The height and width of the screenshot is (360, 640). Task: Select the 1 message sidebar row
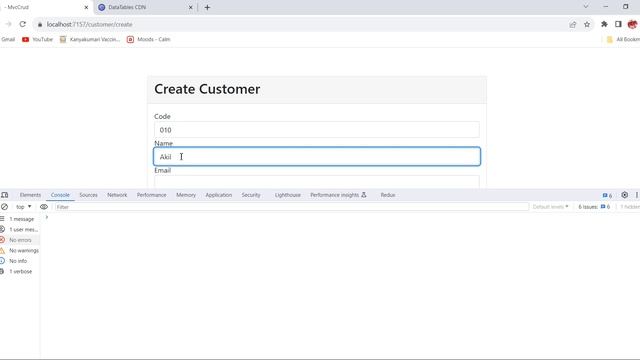[20, 219]
